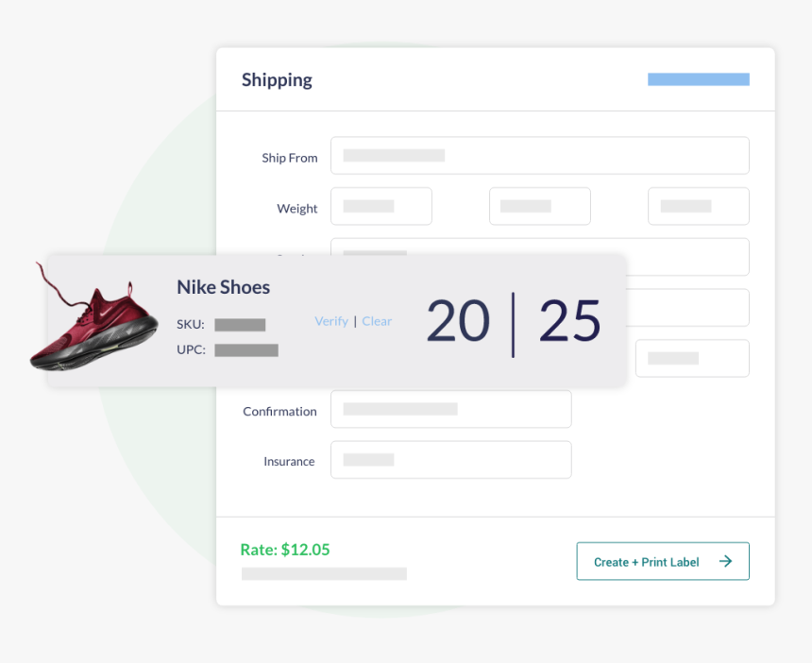Click the number 20 on product card

458,321
